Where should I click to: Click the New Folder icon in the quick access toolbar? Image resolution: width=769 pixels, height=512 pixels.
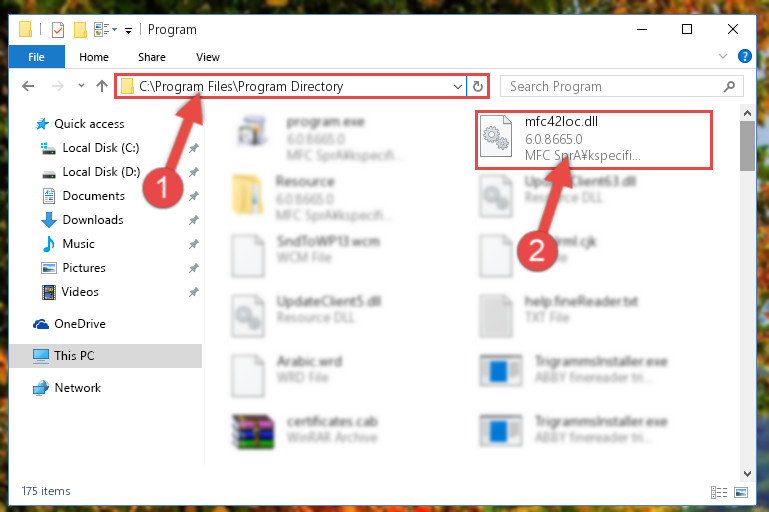pos(80,30)
